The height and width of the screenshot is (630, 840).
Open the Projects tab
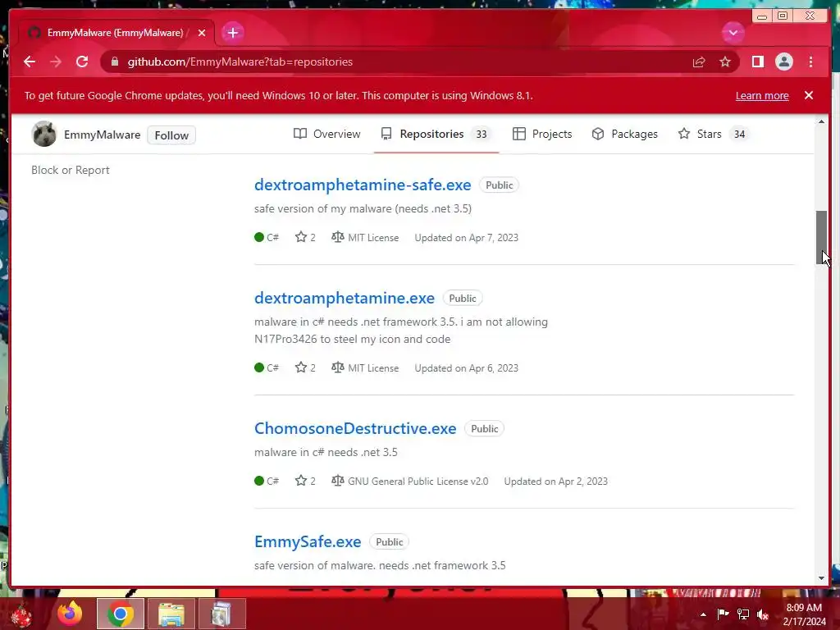point(542,134)
